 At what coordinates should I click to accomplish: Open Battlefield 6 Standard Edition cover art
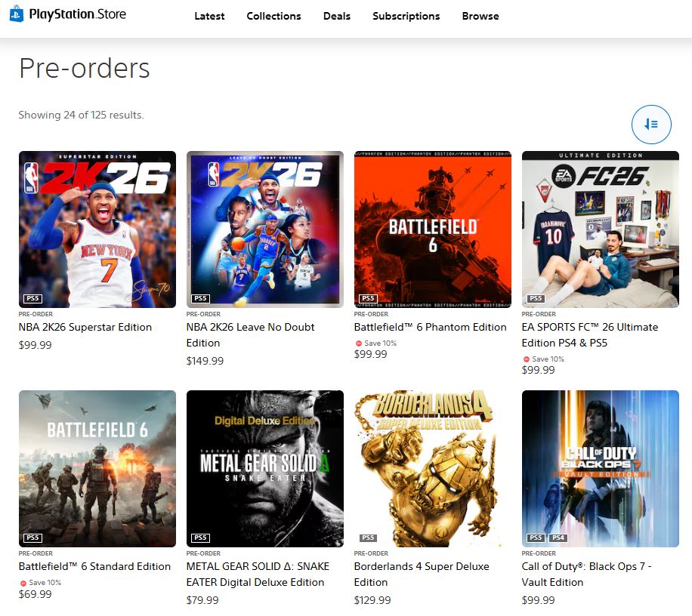tap(97, 469)
